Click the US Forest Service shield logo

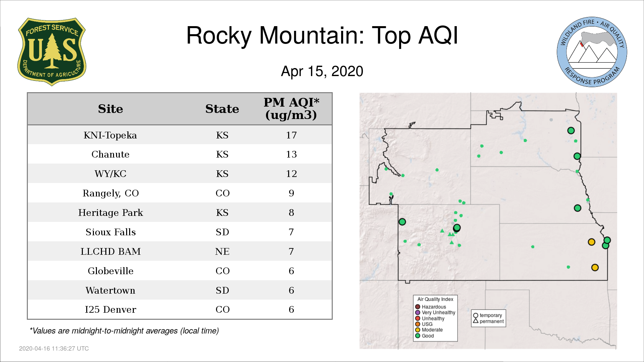[52, 52]
